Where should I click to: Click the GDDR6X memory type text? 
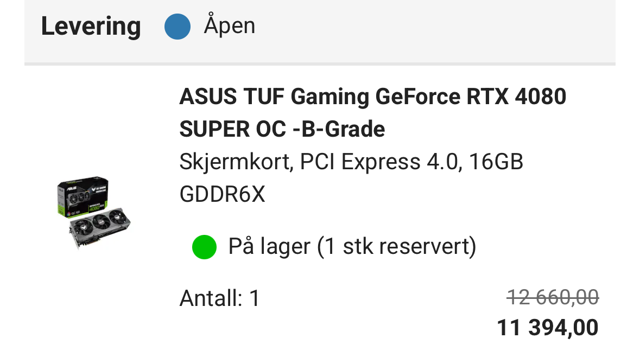tap(223, 194)
